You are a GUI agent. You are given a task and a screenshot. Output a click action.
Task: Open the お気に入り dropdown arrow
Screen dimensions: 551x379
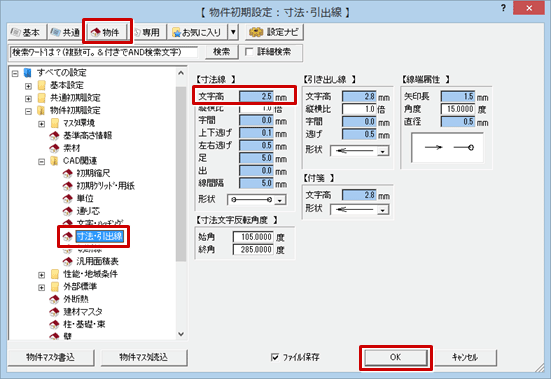[x=233, y=33]
